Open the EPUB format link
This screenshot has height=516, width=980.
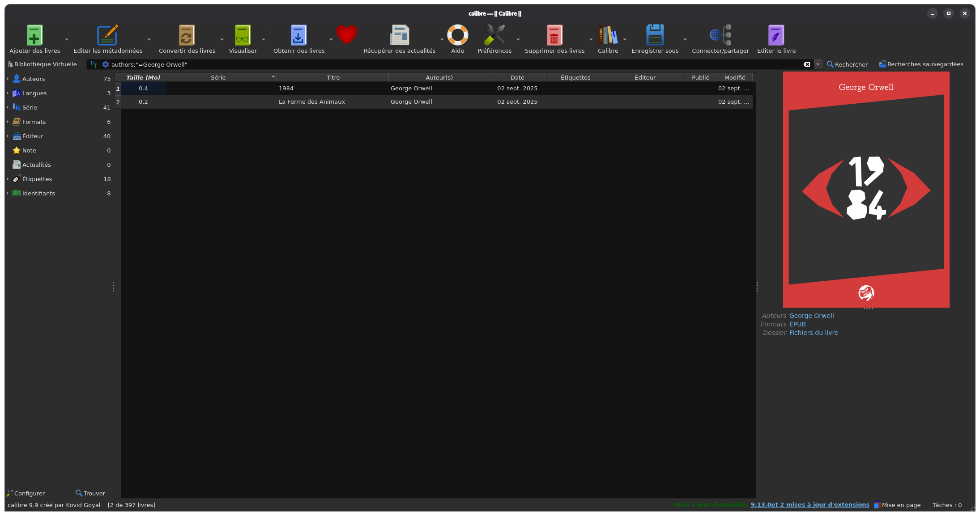[797, 324]
